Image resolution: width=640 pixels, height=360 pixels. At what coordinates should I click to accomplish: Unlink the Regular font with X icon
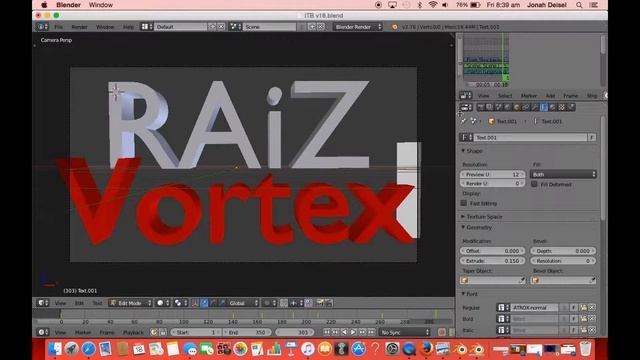592,308
